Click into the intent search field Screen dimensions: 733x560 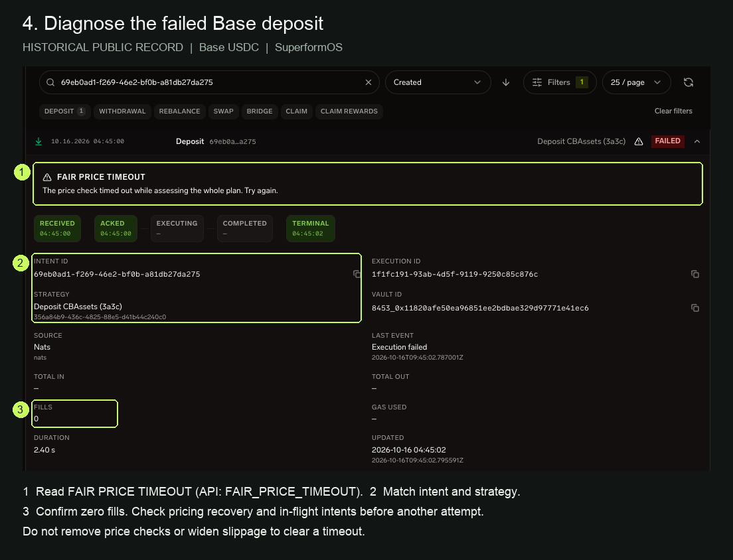[x=210, y=82]
